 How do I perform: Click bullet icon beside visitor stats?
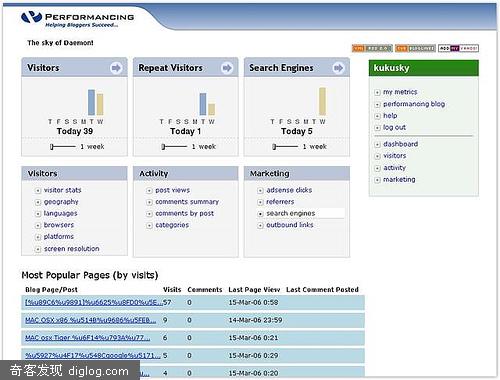coord(38,191)
